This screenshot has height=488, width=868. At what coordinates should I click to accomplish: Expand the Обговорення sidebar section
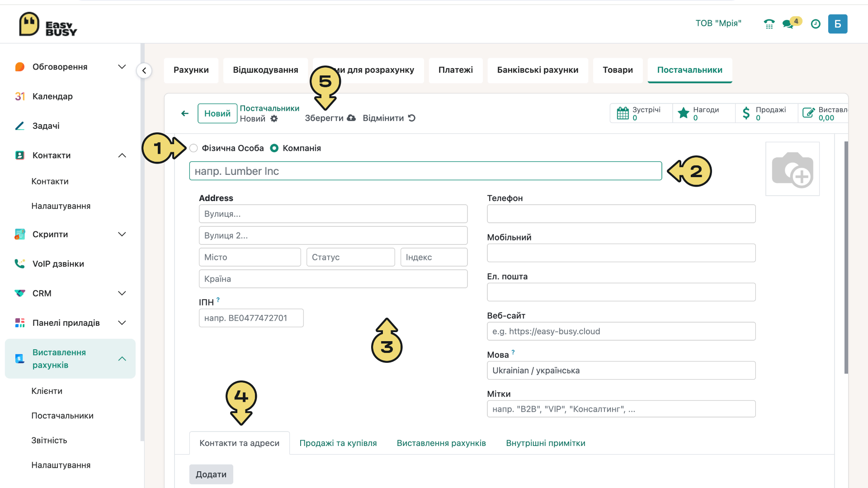(122, 67)
